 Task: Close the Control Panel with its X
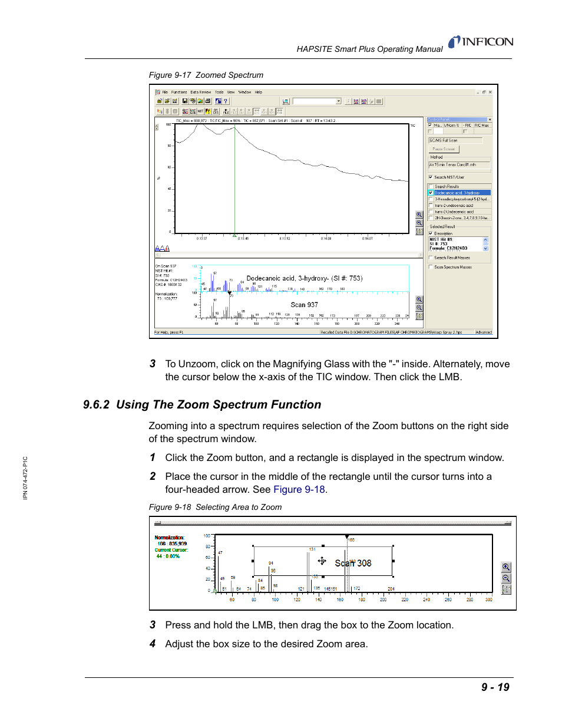coord(490,119)
